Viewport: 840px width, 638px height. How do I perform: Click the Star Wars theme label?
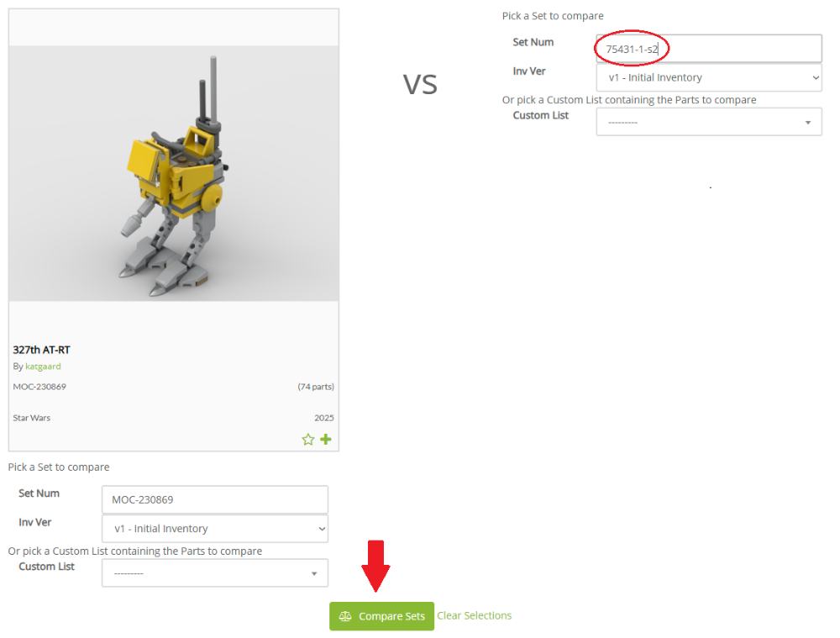pyautogui.click(x=32, y=418)
